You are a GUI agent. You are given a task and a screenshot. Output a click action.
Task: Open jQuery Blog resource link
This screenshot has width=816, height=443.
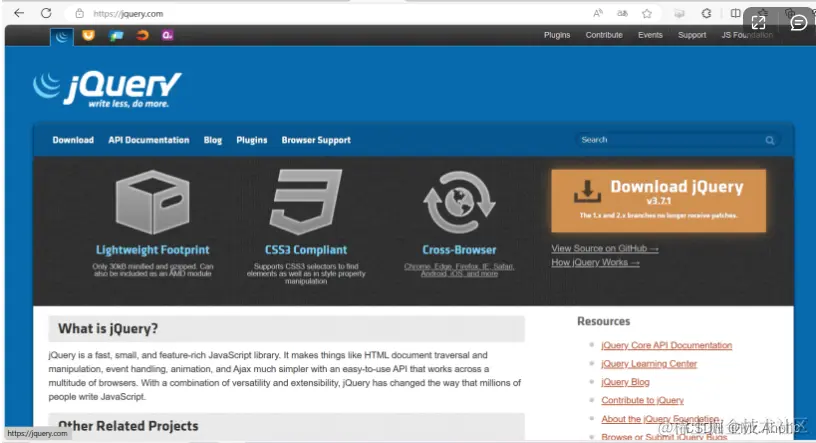click(x=626, y=382)
